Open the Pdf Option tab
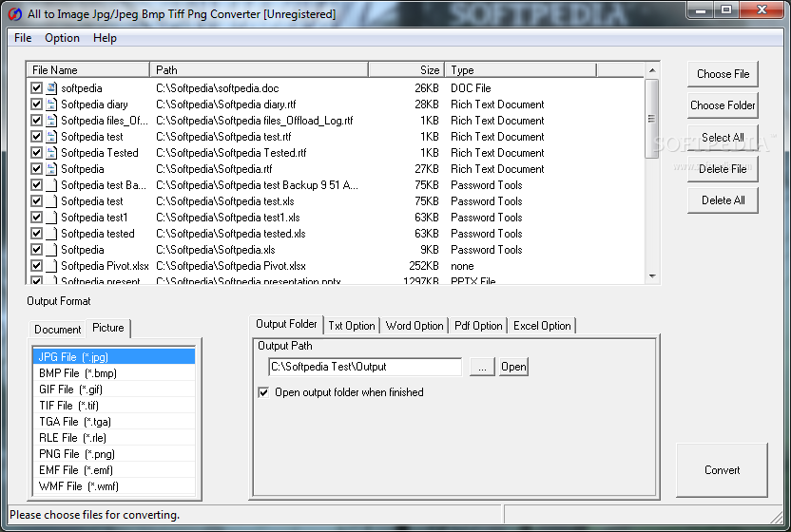791x532 pixels. pyautogui.click(x=478, y=326)
